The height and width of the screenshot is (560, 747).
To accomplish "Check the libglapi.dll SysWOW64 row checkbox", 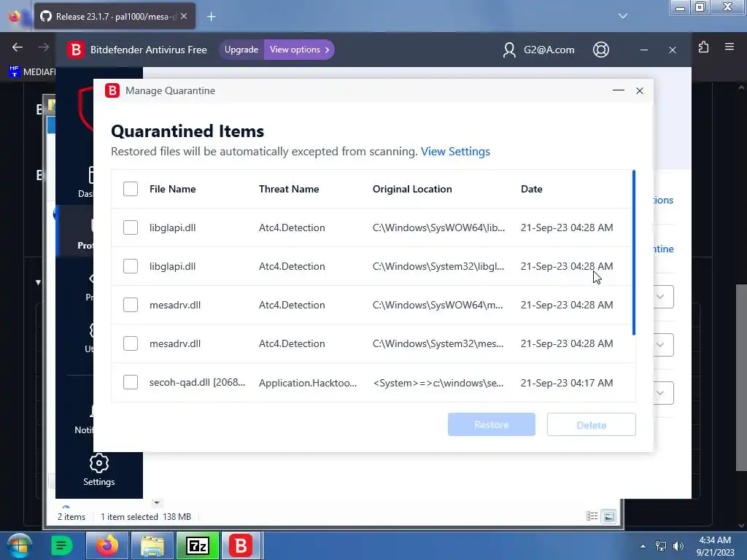I will pyautogui.click(x=131, y=227).
